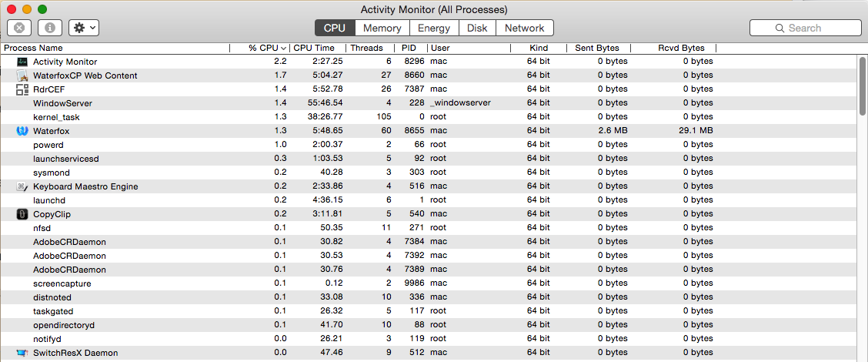This screenshot has width=868, height=362.
Task: Click the WaterfoxCP Web Content process icon
Action: 22,75
